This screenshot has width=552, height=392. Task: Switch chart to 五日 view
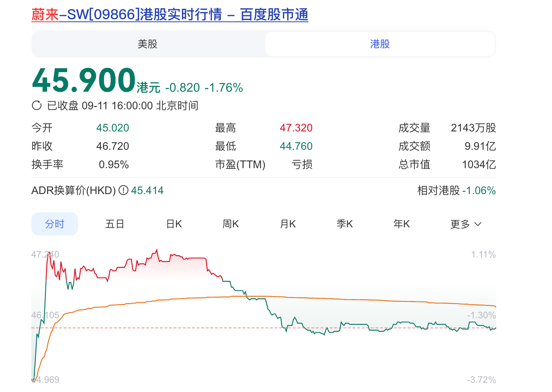[115, 224]
